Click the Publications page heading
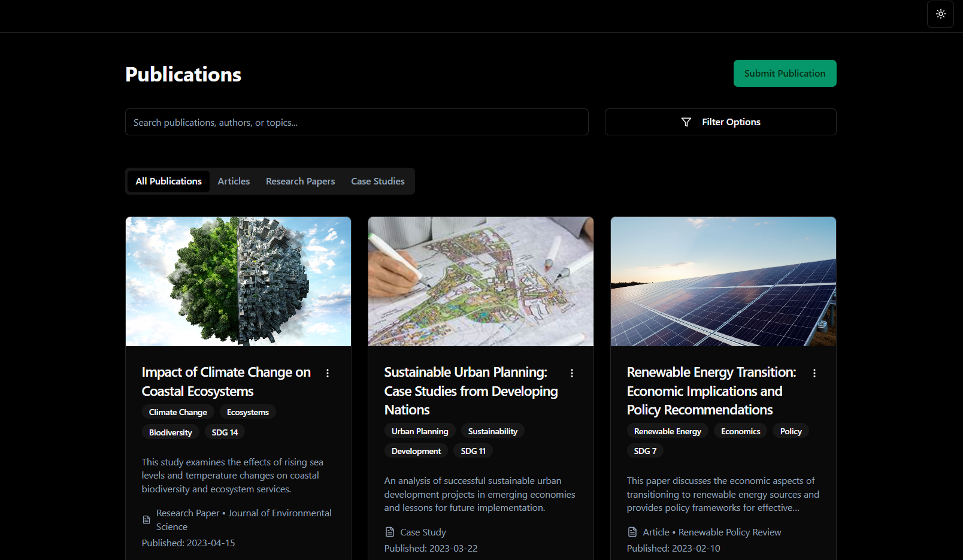 [x=183, y=74]
